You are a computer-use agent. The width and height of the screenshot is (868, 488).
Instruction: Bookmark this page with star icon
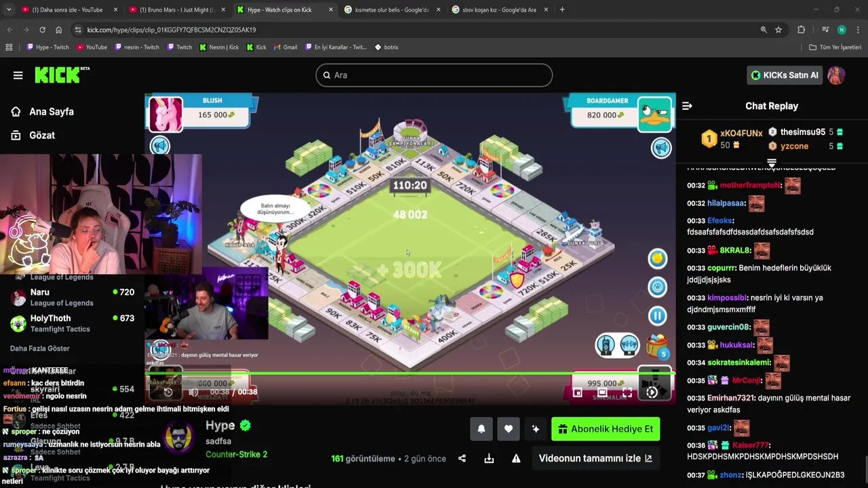point(778,30)
